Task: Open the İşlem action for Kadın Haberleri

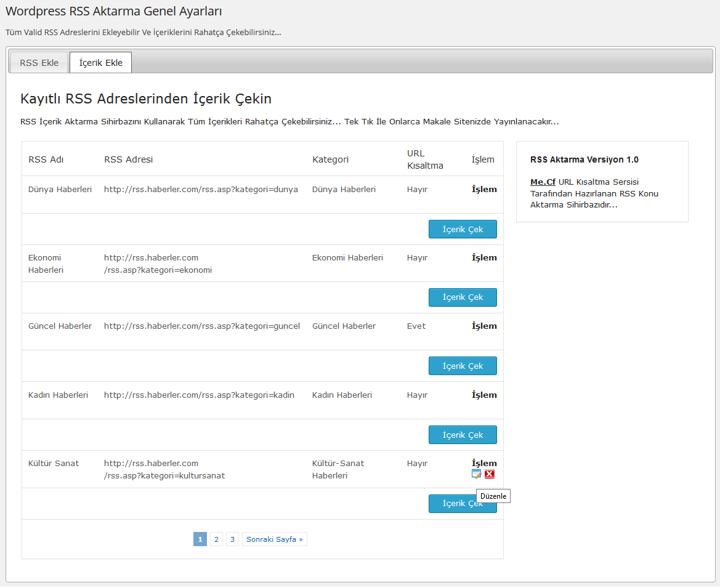Action: (x=483, y=395)
